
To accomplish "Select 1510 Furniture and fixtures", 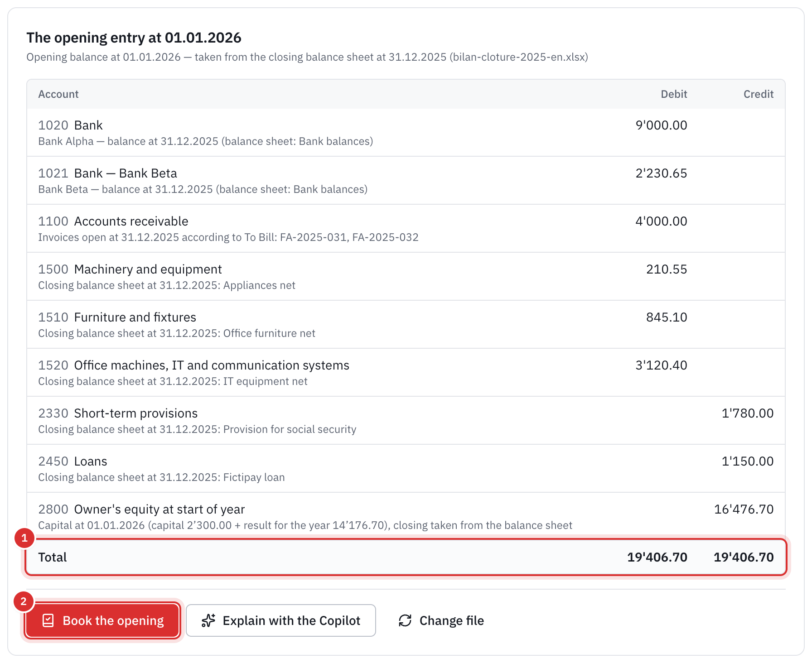I will pyautogui.click(x=406, y=324).
